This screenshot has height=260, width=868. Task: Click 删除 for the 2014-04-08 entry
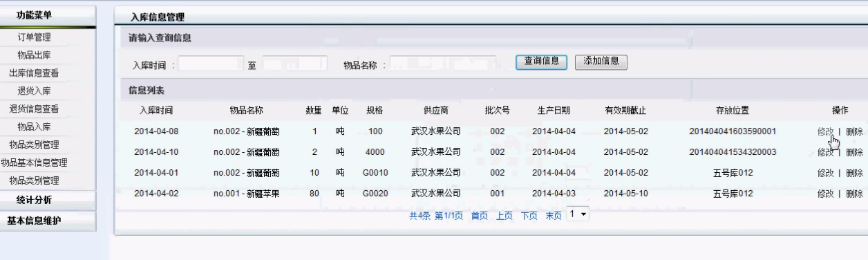tap(854, 131)
